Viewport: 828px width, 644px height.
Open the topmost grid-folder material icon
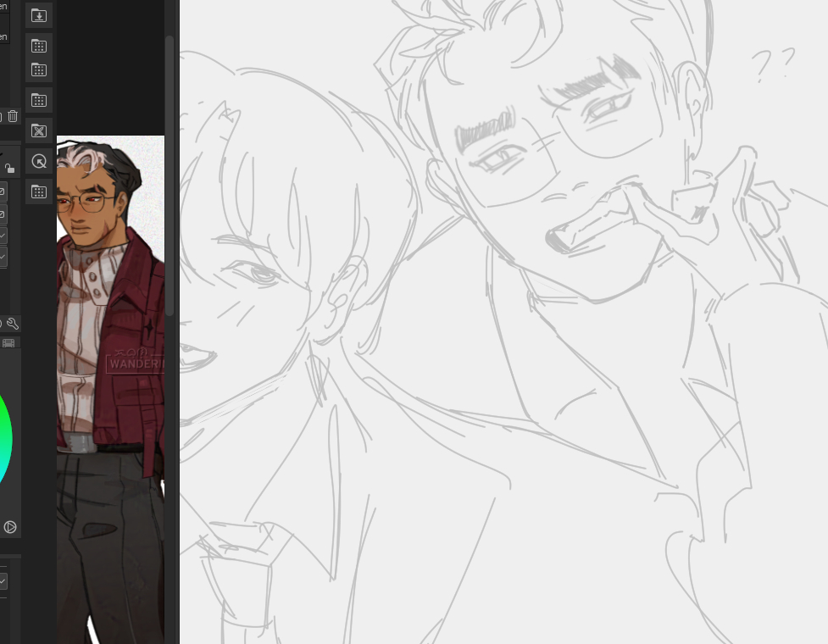(x=39, y=46)
